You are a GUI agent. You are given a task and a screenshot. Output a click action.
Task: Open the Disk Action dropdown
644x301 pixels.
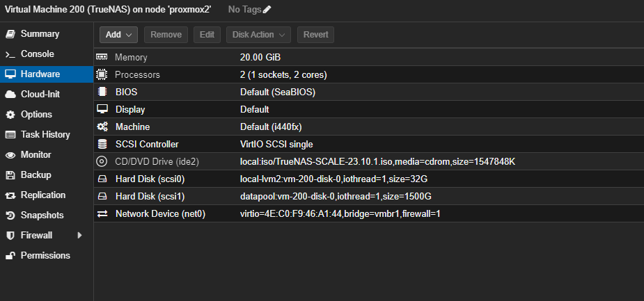pyautogui.click(x=258, y=34)
